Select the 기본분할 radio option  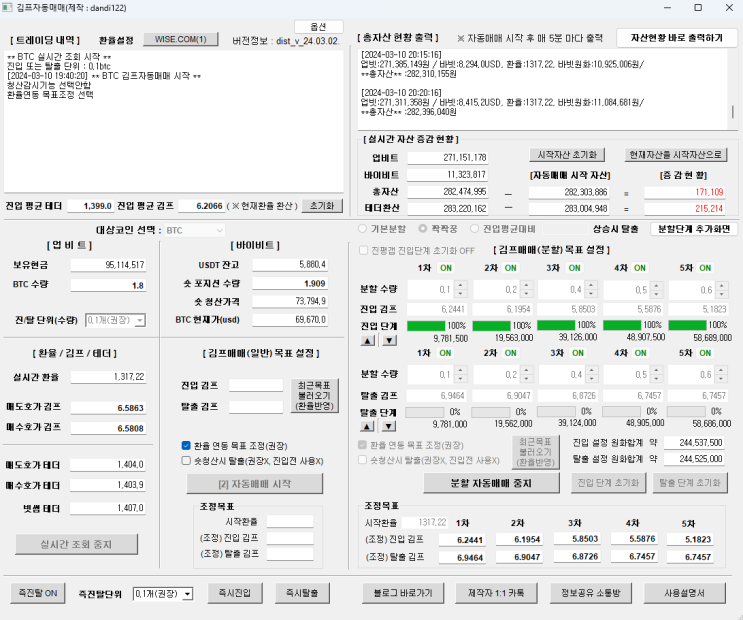[x=362, y=228]
